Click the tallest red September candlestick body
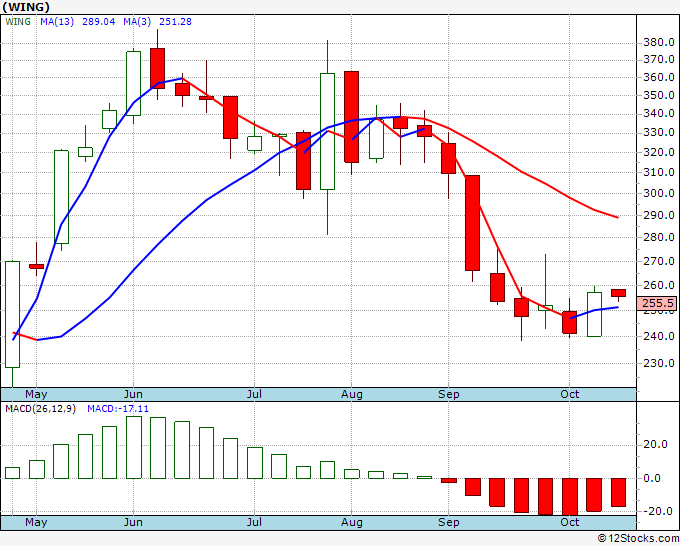The image size is (680, 546). tap(473, 223)
